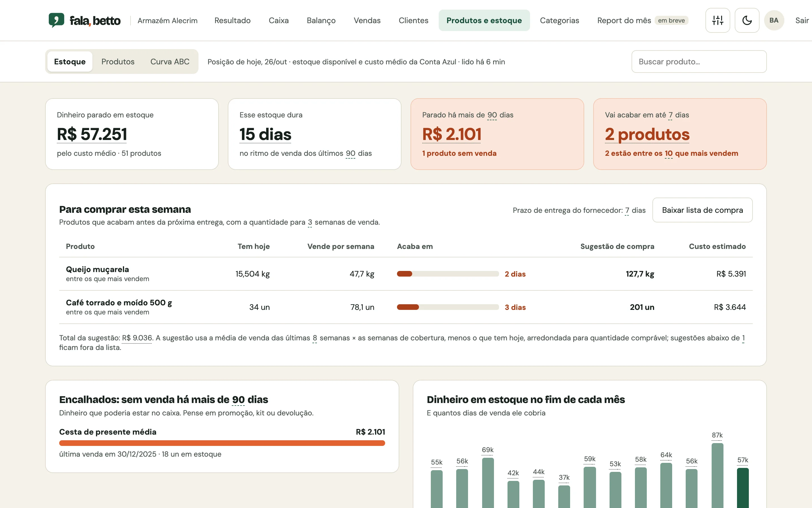Click the Café torrado e moído 500 g row
Screen dimensions: 812x508
pyautogui.click(x=406, y=307)
